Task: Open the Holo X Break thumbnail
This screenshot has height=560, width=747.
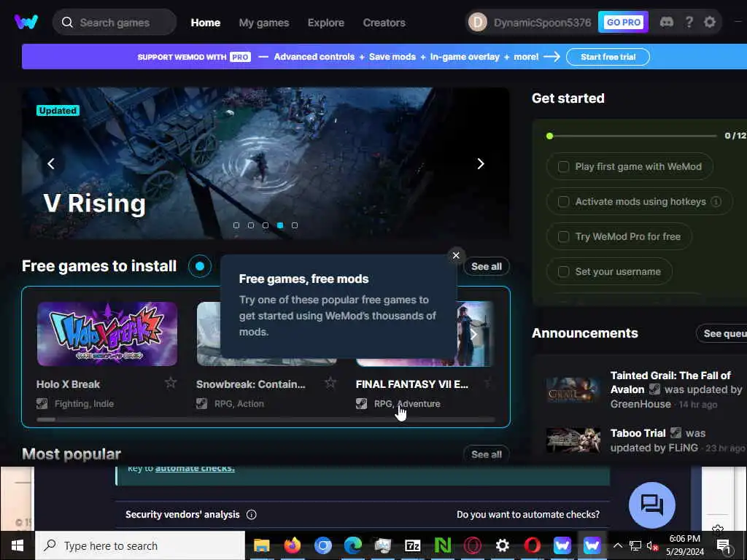Action: (x=107, y=334)
